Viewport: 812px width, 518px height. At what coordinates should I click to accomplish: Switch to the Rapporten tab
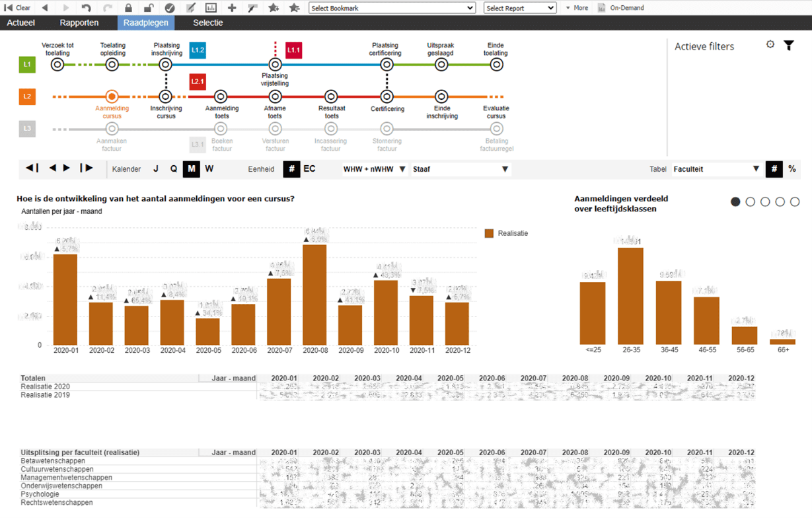(x=79, y=23)
